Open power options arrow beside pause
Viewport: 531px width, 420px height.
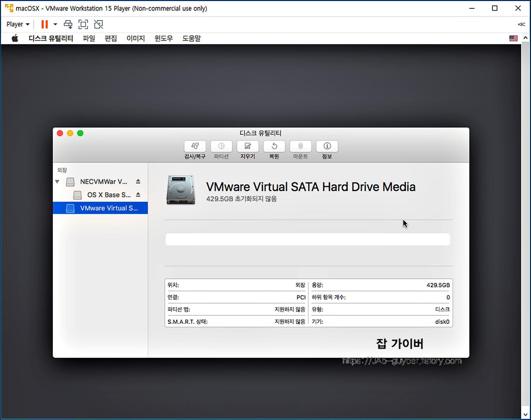pos(55,24)
